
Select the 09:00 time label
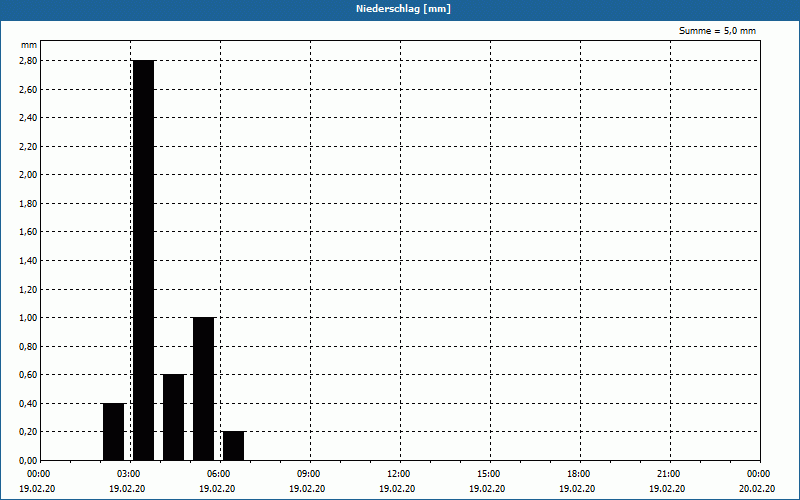point(308,474)
